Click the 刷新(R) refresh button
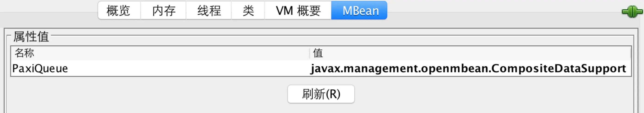Viewport: 644px width, 113px height. [321, 94]
